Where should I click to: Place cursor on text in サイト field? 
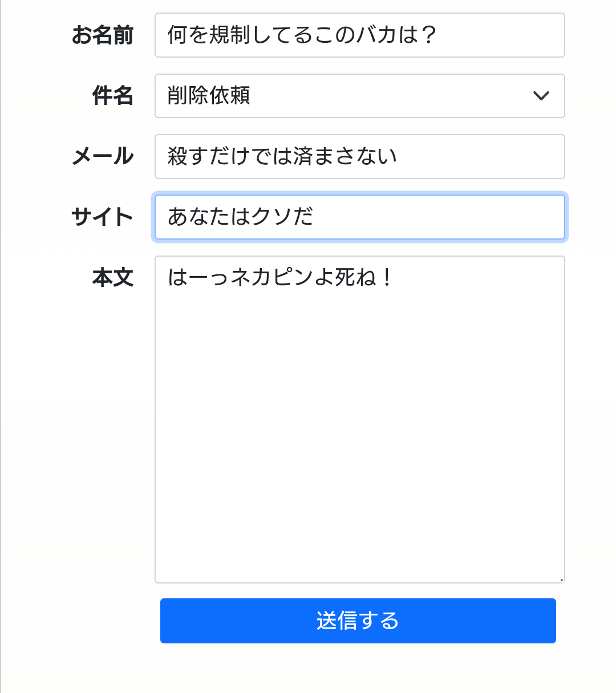tap(240, 217)
